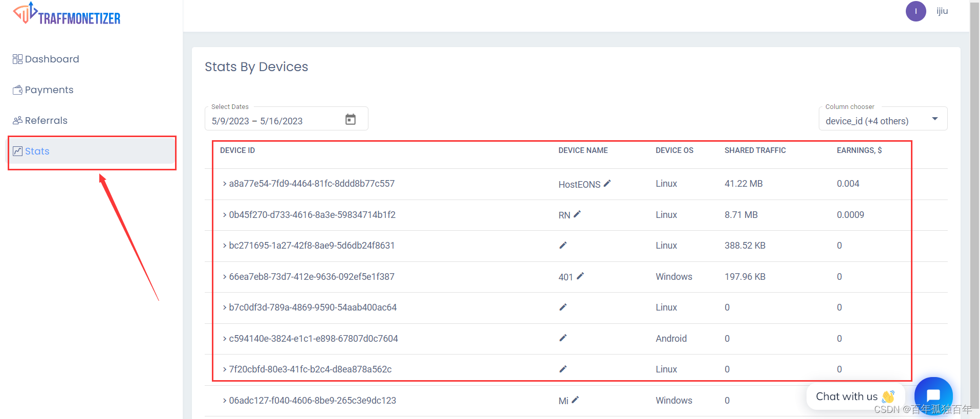The image size is (980, 419).
Task: Open the Payments page
Action: (x=43, y=90)
